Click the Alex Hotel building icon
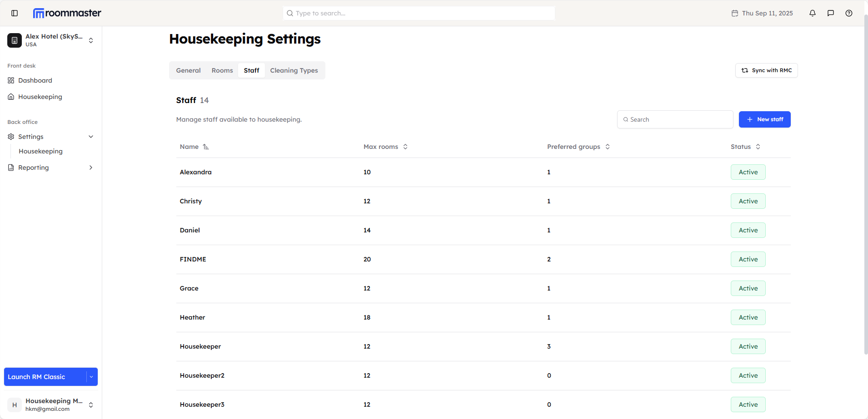 (15, 40)
